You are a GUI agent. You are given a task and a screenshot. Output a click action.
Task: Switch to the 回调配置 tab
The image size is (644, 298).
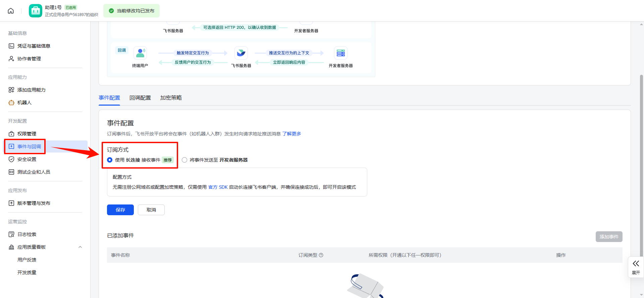pos(140,98)
